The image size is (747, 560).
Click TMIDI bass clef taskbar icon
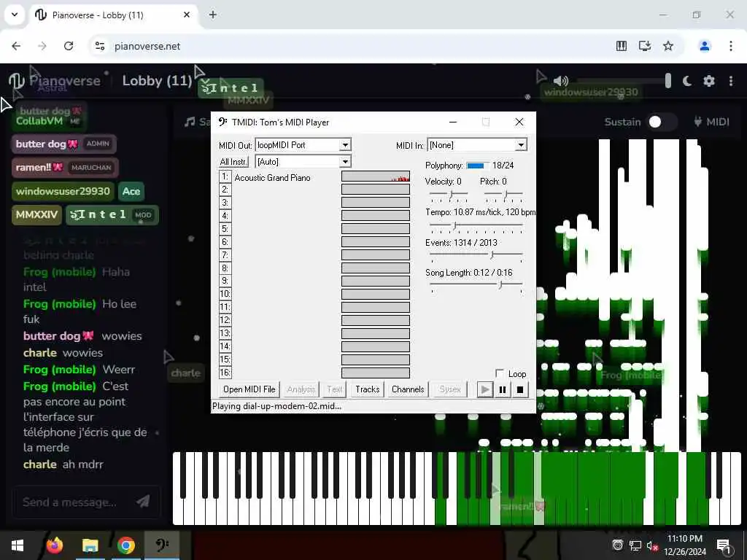point(162,545)
